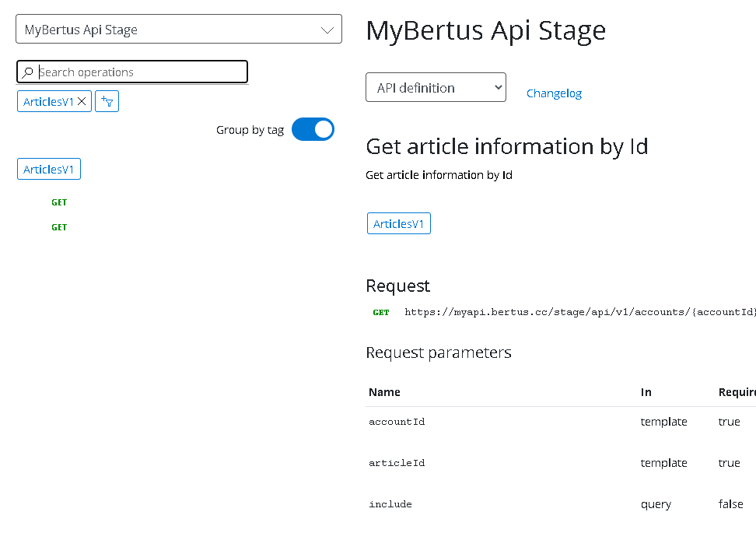
Task: Click the add tag filter icon
Action: tap(107, 101)
